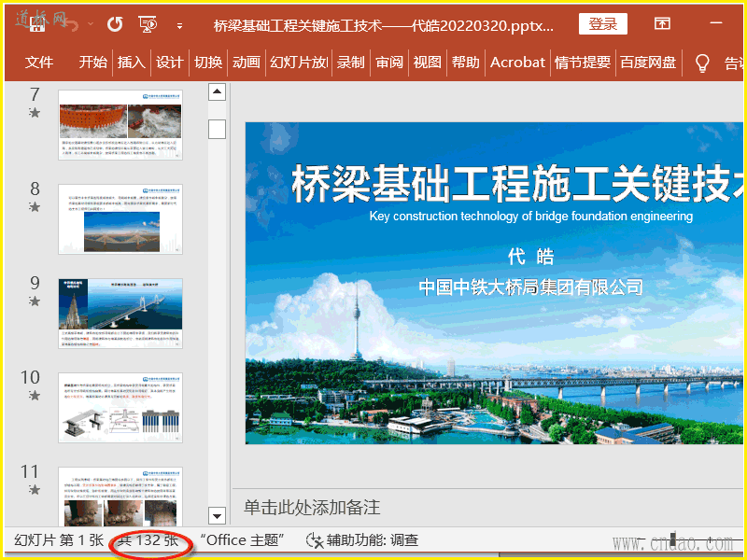Click the zoom slider handle in status bar
The width and height of the screenshot is (747, 560).
(x=672, y=540)
